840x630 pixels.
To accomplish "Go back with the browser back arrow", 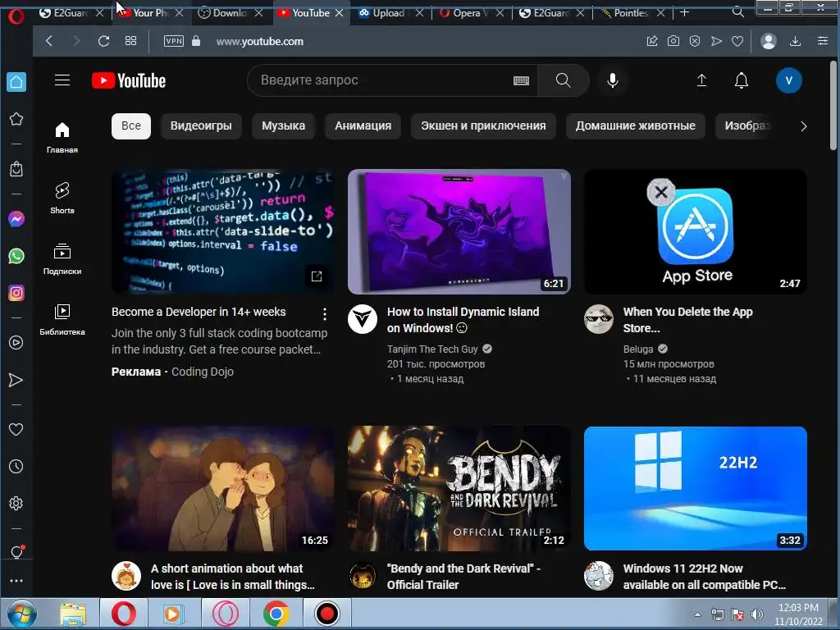I will click(x=49, y=41).
